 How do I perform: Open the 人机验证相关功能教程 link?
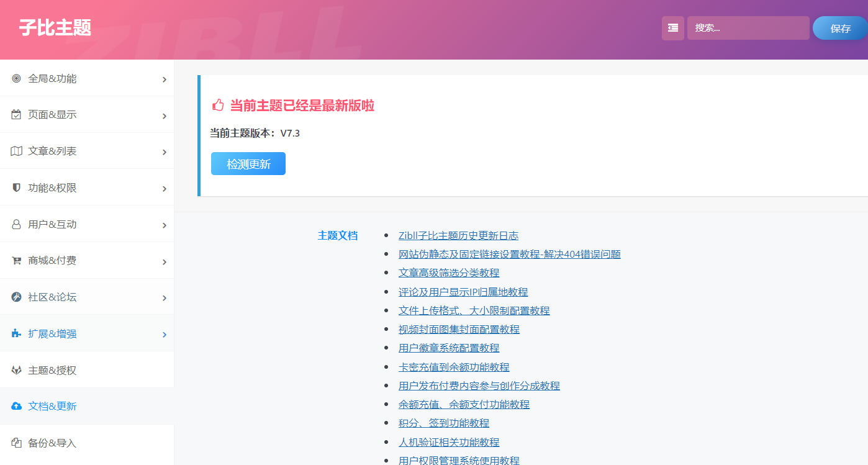point(448,442)
